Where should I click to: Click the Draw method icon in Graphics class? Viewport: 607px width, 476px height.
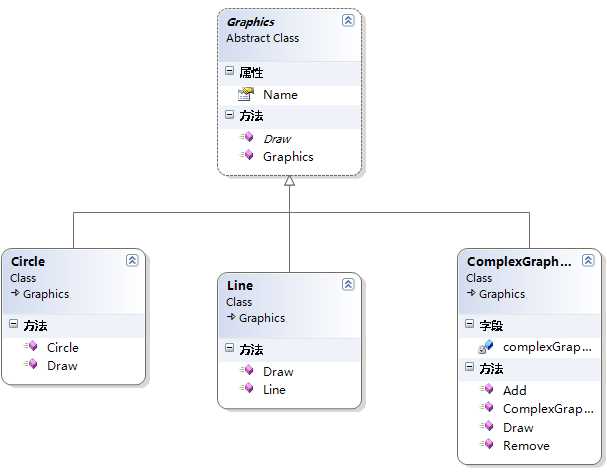tap(246, 138)
